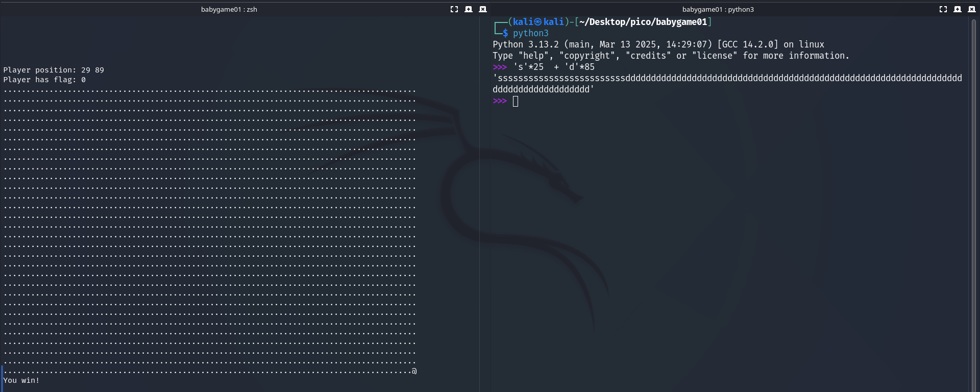Screen dimensions: 980x392
Task: Click the kali@kali username in the prompt
Action: point(538,22)
